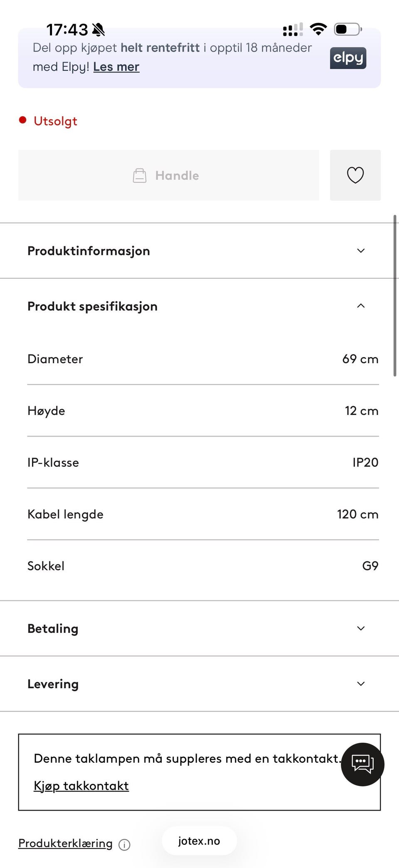
Task: Expand the Levering chevron
Action: (361, 684)
